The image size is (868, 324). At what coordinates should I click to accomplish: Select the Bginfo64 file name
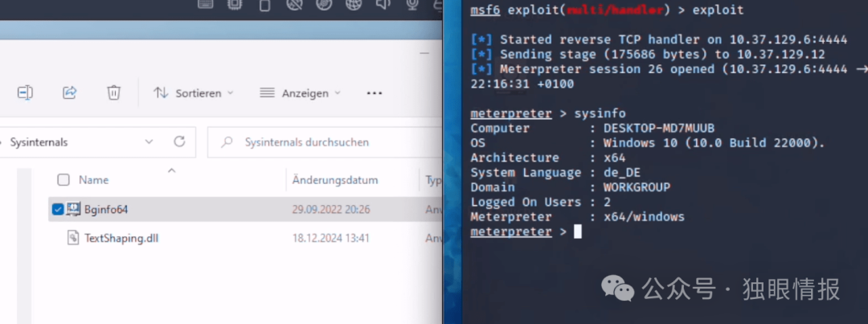106,209
